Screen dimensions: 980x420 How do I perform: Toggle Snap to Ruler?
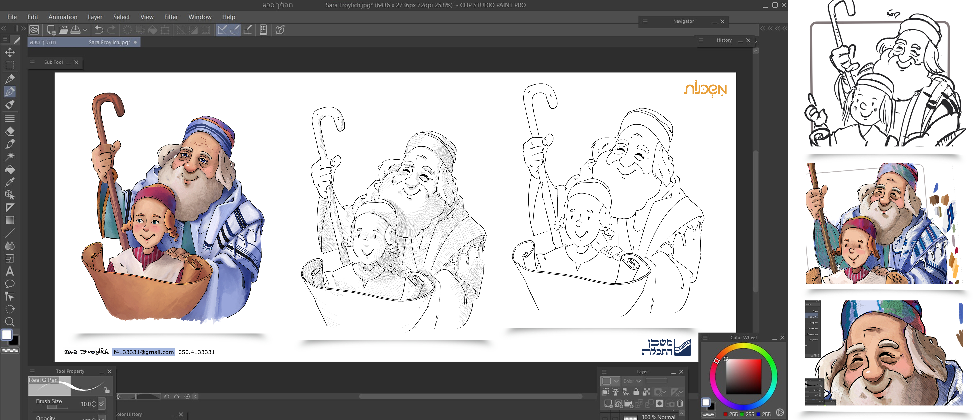tap(222, 30)
